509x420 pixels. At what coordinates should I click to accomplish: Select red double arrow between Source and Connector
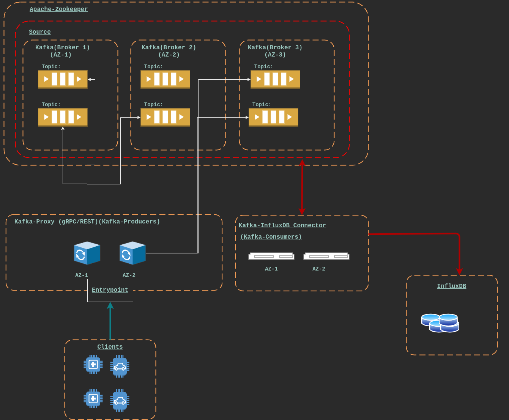click(x=302, y=187)
